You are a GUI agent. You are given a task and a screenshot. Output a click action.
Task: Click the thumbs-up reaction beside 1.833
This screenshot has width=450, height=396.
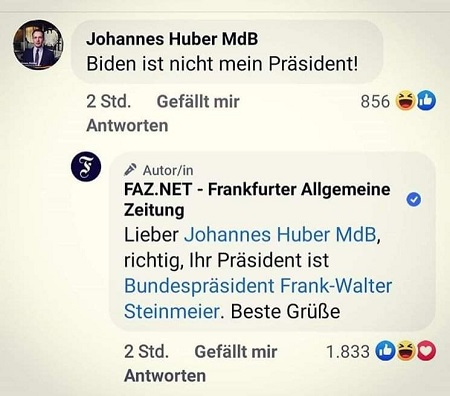pos(385,351)
